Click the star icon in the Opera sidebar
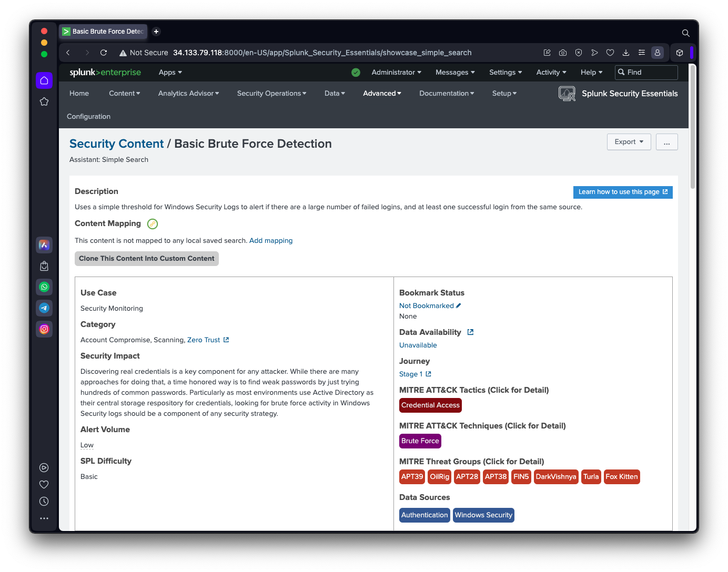 tap(44, 101)
